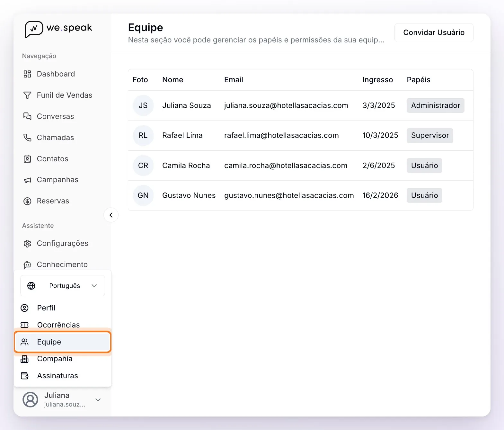The image size is (504, 430).
Task: Click the name Juliana Souza in table
Action: tap(186, 105)
